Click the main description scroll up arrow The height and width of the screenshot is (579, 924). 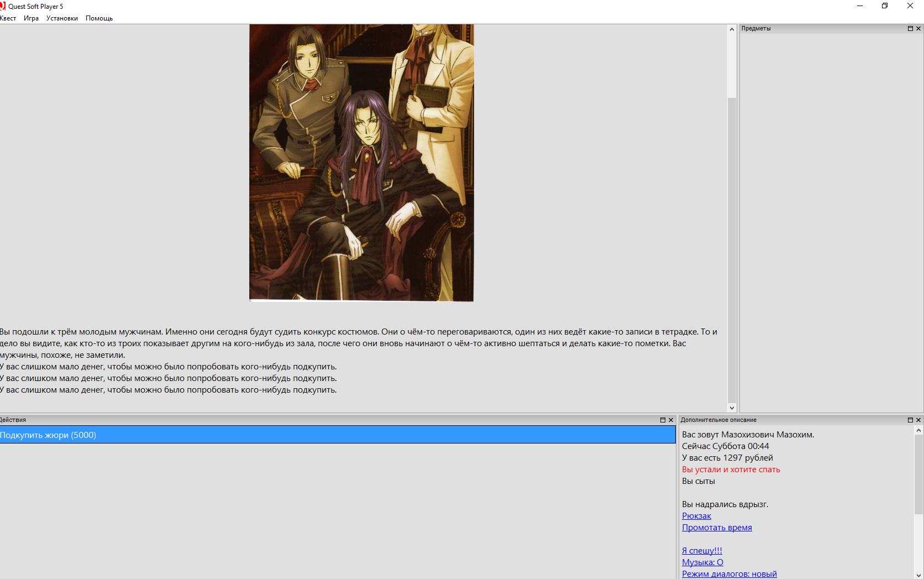point(732,29)
